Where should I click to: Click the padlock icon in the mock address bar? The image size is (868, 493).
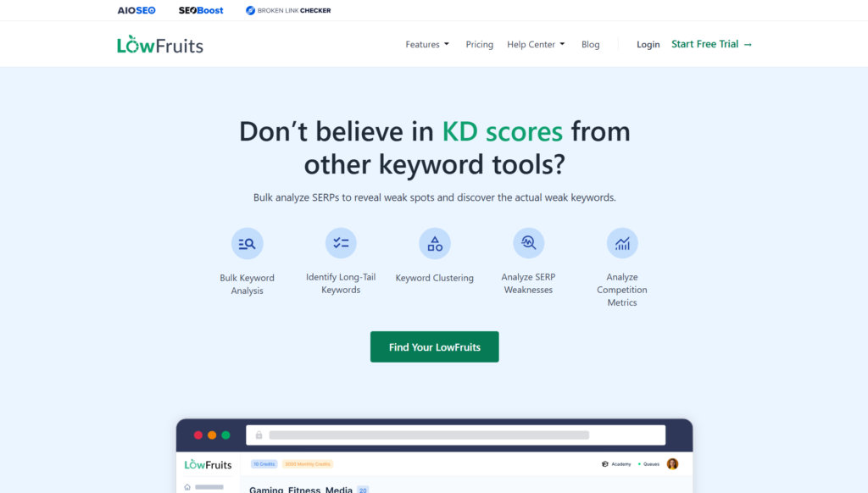click(x=259, y=435)
